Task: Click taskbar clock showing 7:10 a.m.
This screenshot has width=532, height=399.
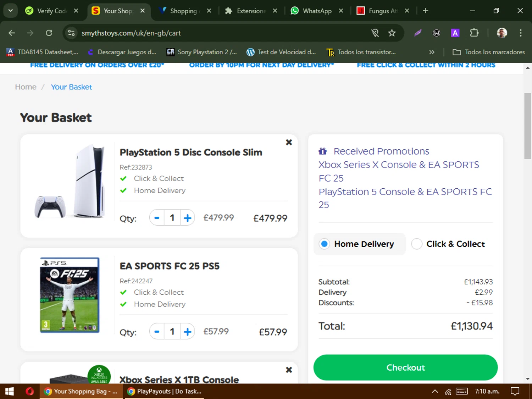Action: (487, 391)
